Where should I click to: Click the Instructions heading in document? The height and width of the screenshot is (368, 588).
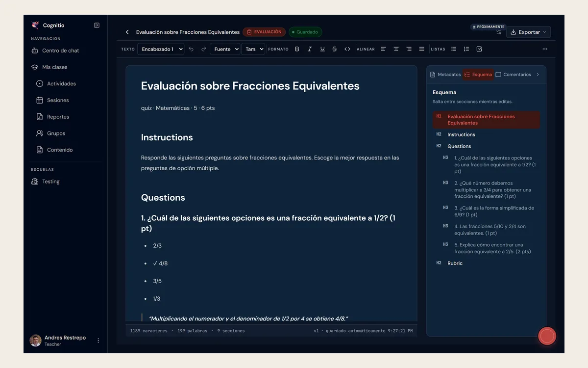167,137
